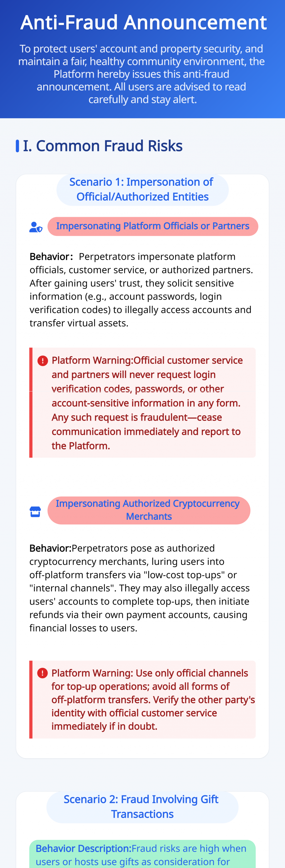Screen dimensions: 285x868
Task: Click the bold "Behavior:" label before "Perpetrators pose"
Action: pyautogui.click(x=50, y=548)
